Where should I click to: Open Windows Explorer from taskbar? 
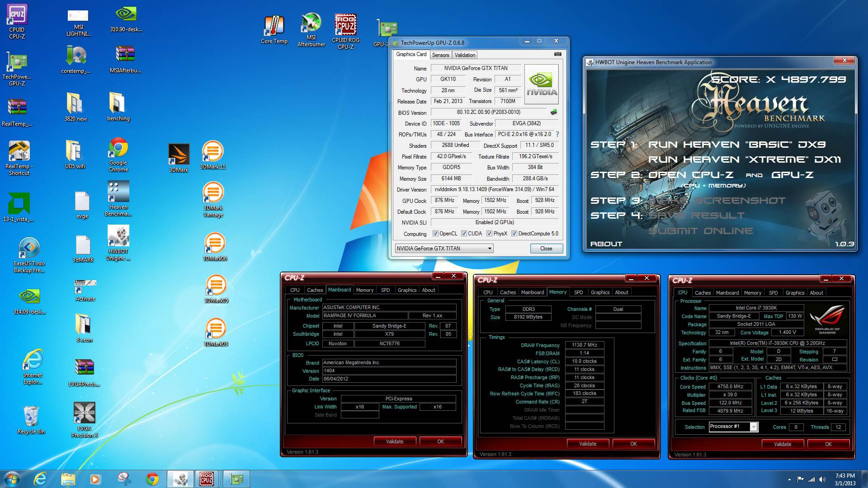point(68,479)
